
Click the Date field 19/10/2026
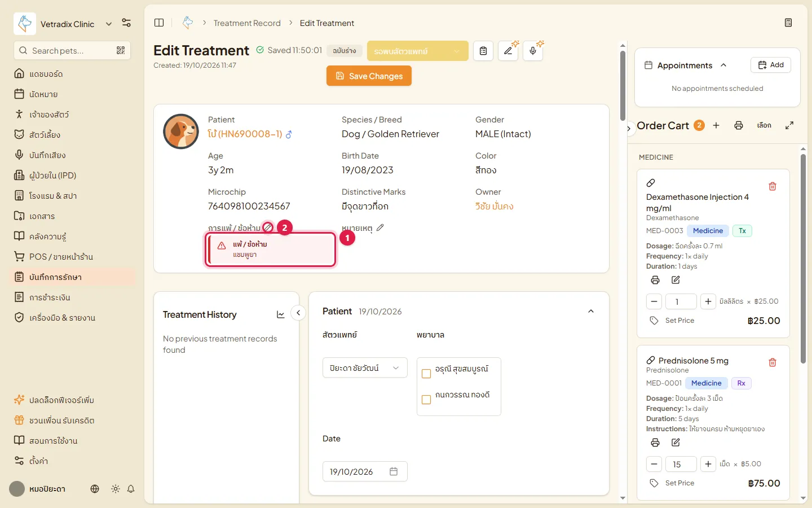pyautogui.click(x=365, y=471)
